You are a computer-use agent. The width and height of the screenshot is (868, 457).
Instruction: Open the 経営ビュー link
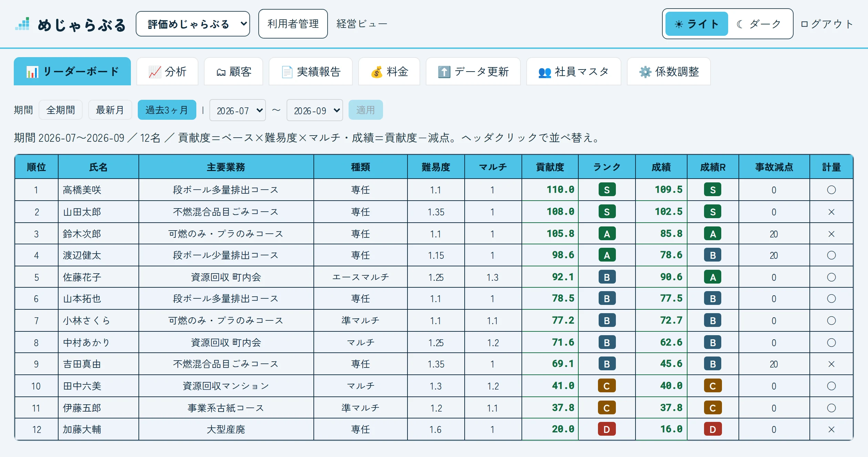click(x=362, y=24)
